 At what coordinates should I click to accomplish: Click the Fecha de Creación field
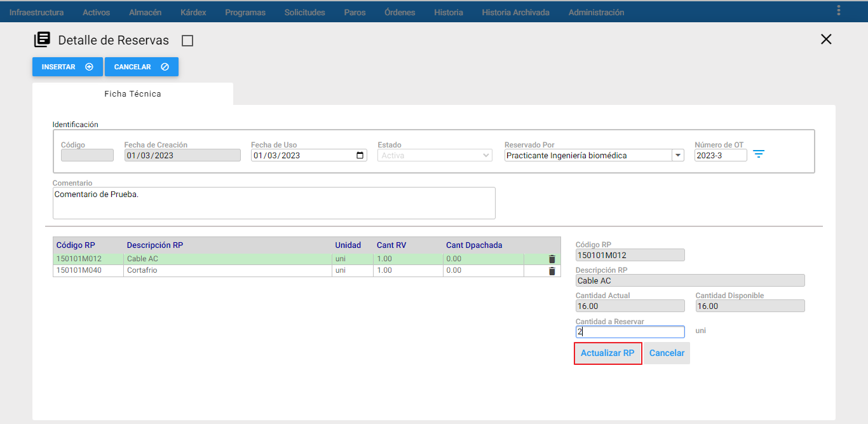[182, 155]
